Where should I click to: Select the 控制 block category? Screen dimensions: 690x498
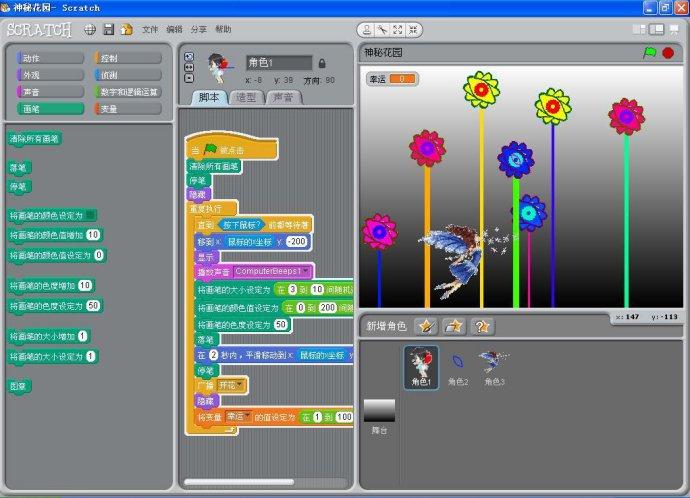pyautogui.click(x=128, y=58)
